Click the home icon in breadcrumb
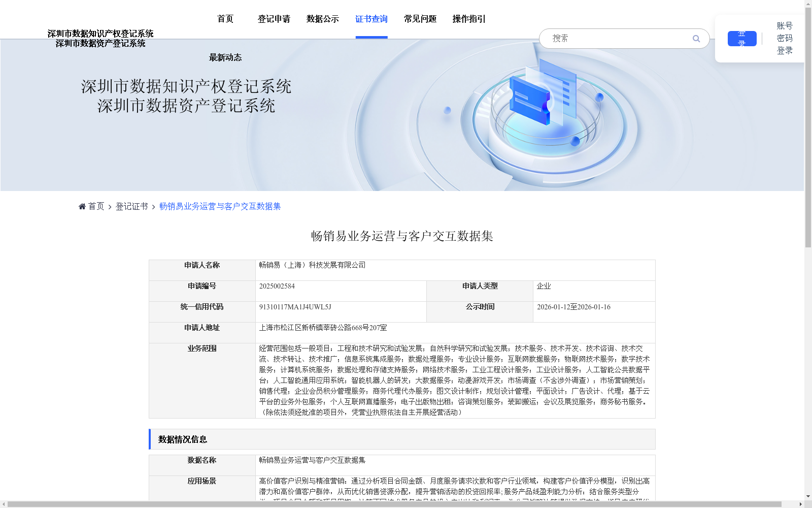This screenshot has width=812, height=508. point(82,206)
